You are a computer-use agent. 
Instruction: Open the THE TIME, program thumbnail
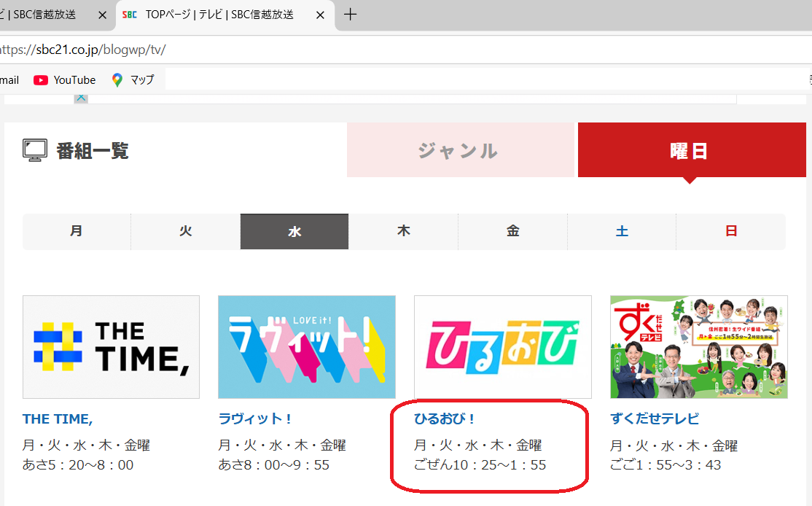pyautogui.click(x=111, y=347)
